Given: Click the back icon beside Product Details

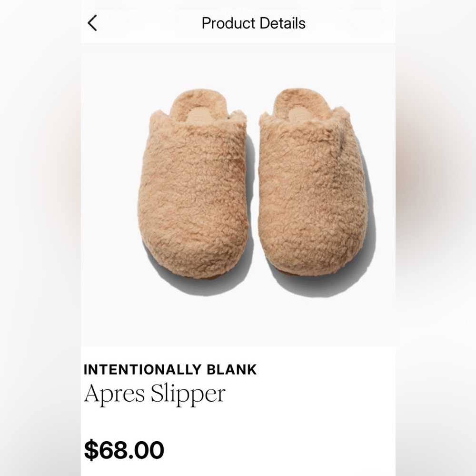Looking at the screenshot, I should pyautogui.click(x=93, y=22).
